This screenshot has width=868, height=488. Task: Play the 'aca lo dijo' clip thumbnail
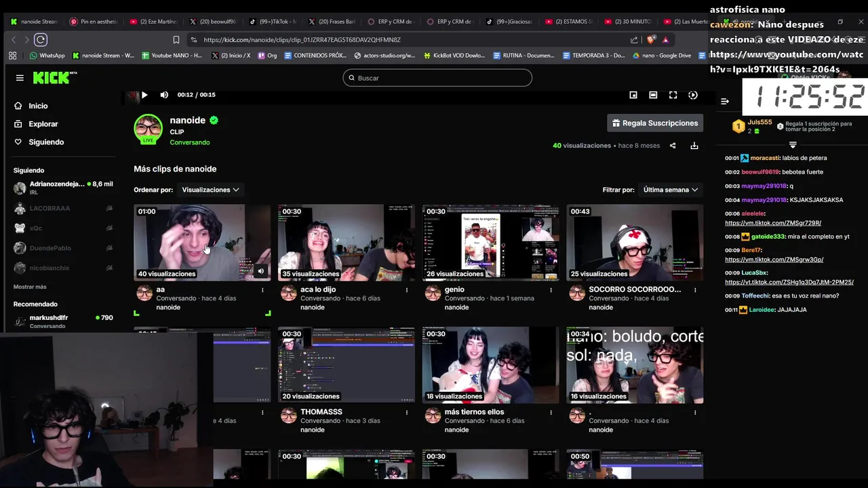click(x=347, y=243)
